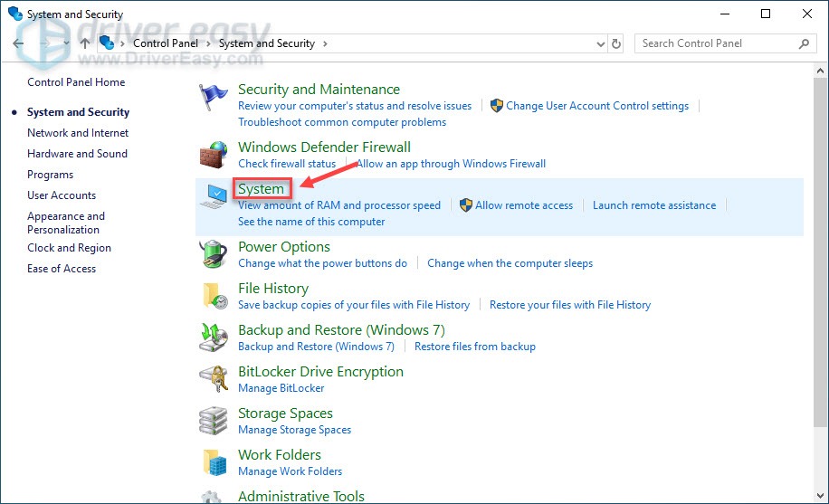
Task: Click See the name of this computer
Action: click(x=311, y=222)
